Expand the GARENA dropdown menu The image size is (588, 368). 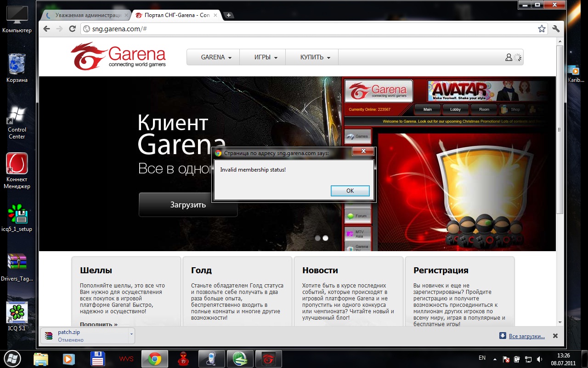[x=216, y=57]
